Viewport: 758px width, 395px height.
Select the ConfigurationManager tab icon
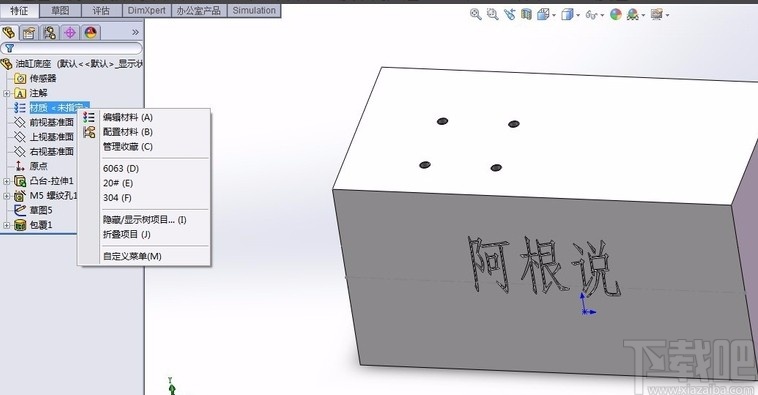click(49, 32)
